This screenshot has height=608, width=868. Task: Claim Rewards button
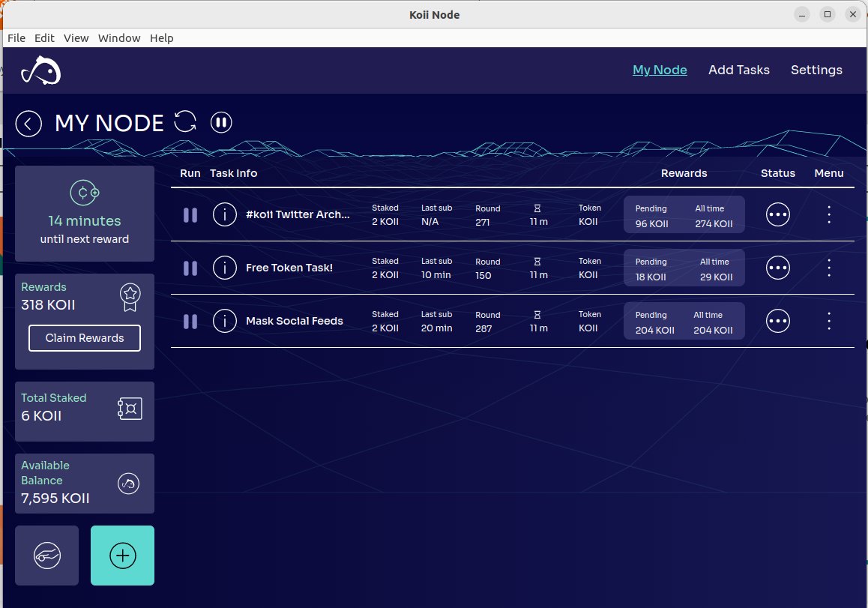coord(85,338)
